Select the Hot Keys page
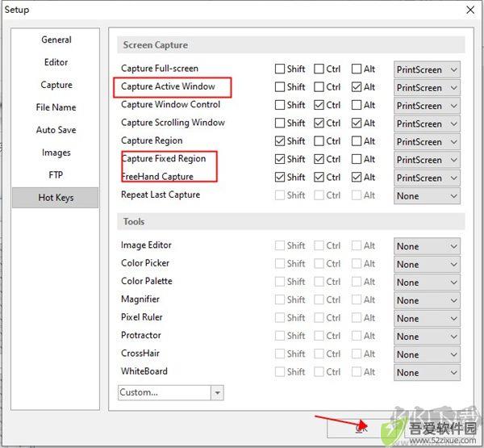 tap(56, 198)
